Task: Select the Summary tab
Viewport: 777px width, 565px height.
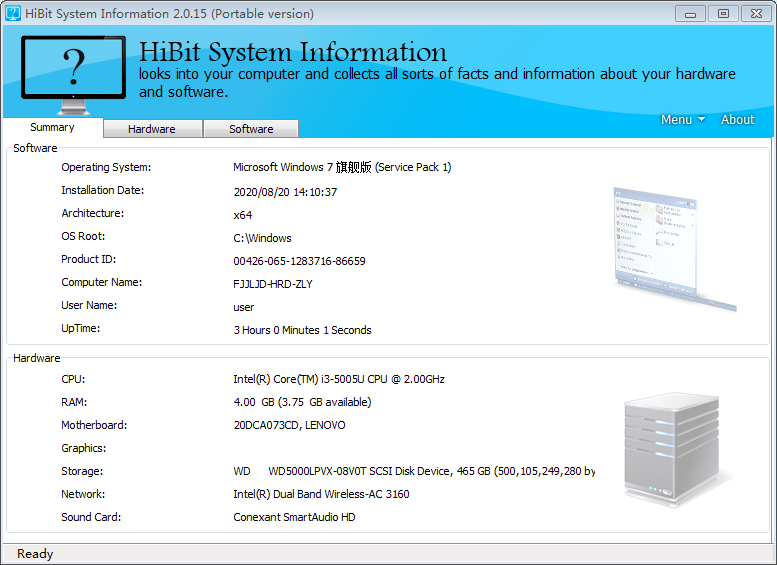Action: point(52,128)
